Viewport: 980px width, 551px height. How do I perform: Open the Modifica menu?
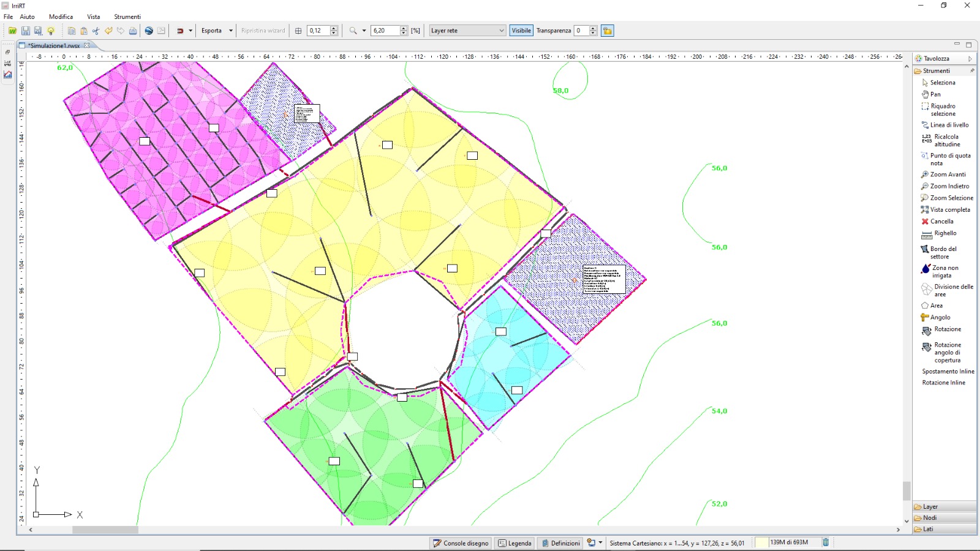61,17
